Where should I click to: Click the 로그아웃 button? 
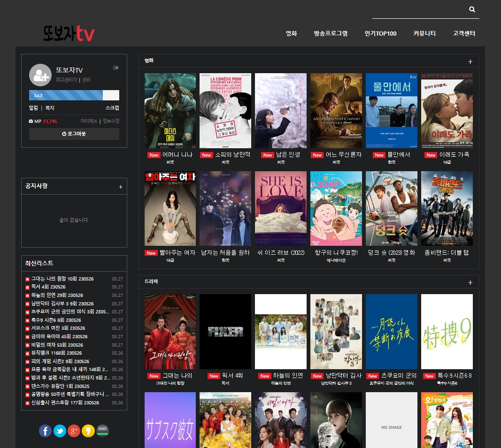(x=74, y=134)
